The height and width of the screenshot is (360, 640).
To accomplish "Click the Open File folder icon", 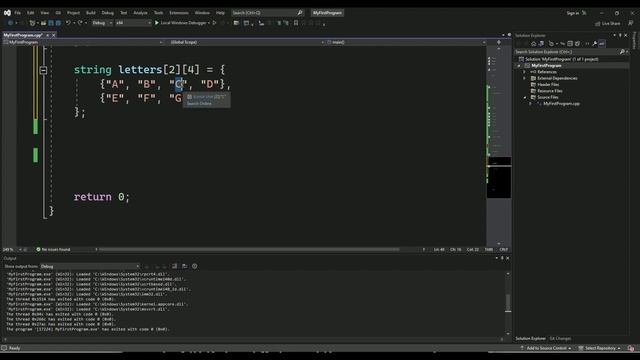I will point(43,23).
